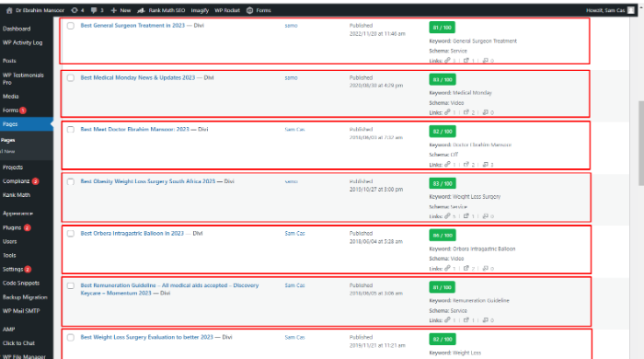Screen dimensions: 644x359
Task: Open the comments bubble icon in admin bar
Action: 94,10
